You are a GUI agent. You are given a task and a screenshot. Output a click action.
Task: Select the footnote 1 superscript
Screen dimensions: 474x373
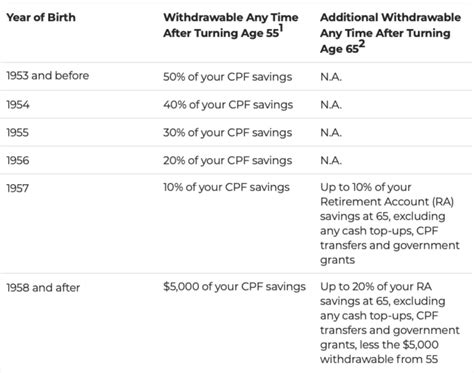click(281, 29)
